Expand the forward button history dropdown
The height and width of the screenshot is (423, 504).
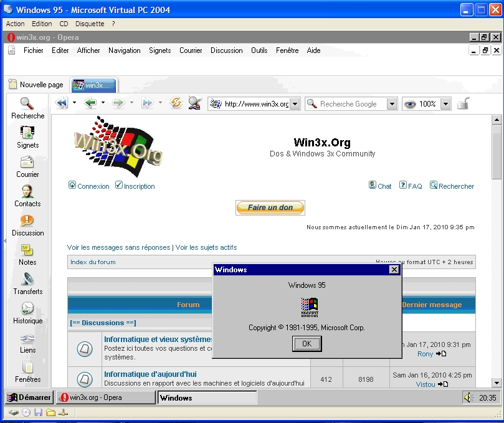tap(131, 103)
